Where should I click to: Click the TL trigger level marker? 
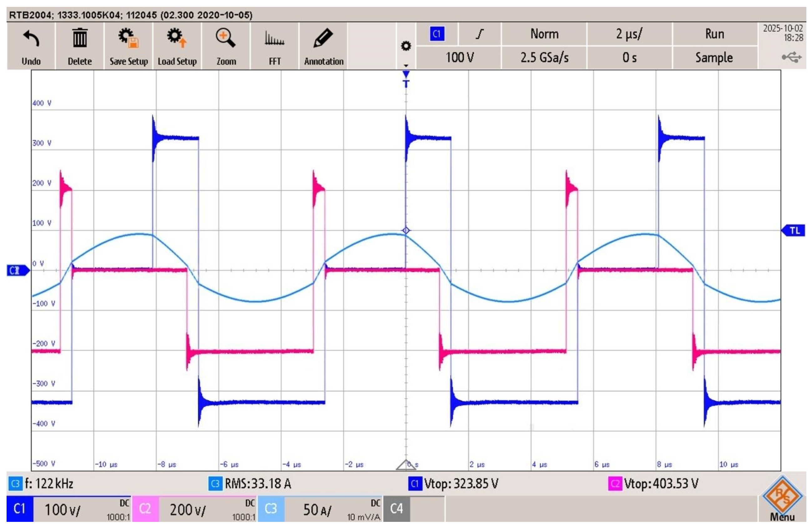[794, 231]
